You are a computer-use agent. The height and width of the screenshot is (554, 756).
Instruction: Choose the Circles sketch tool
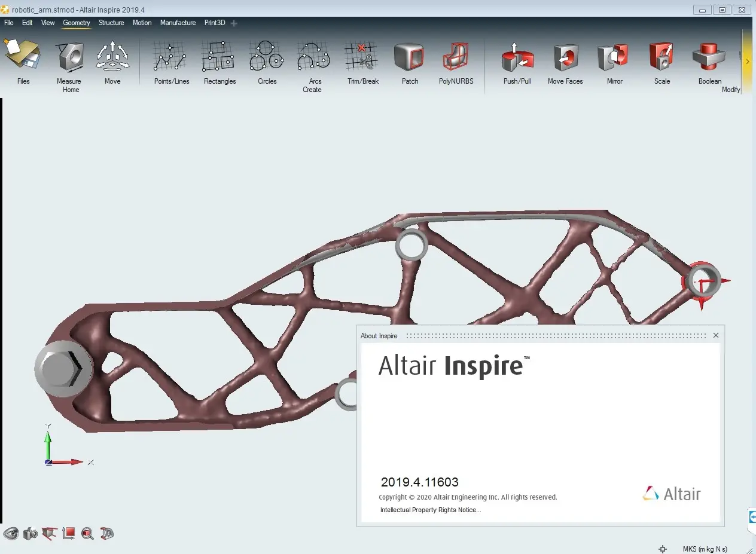tap(267, 57)
